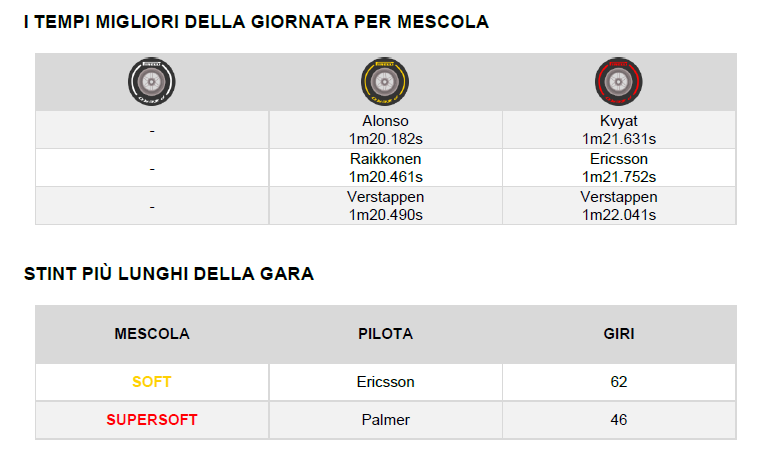Click the yellow-marked Pirelli tyre icon
Screen dimensions: 769x464
[x=385, y=82]
